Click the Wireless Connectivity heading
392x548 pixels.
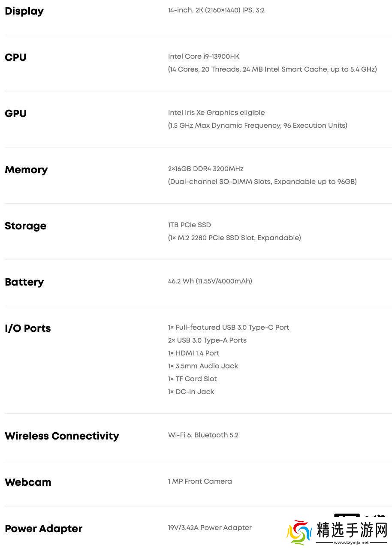coord(62,436)
